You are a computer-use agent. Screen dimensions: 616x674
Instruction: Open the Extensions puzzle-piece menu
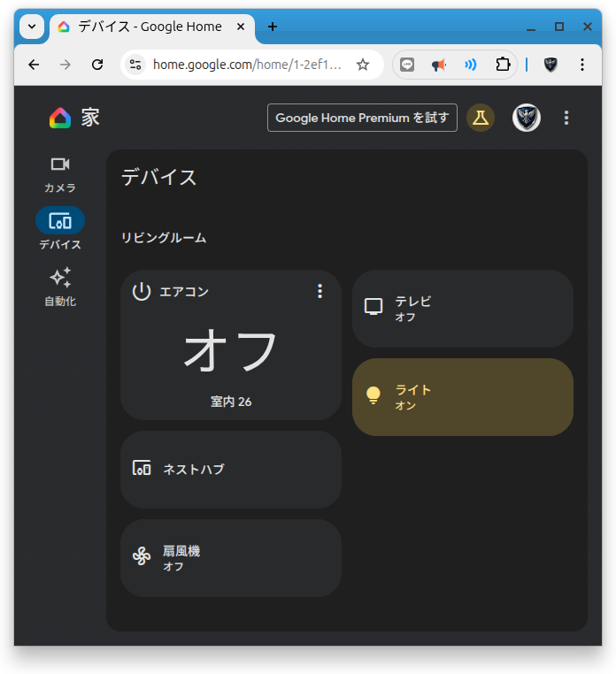click(x=503, y=65)
